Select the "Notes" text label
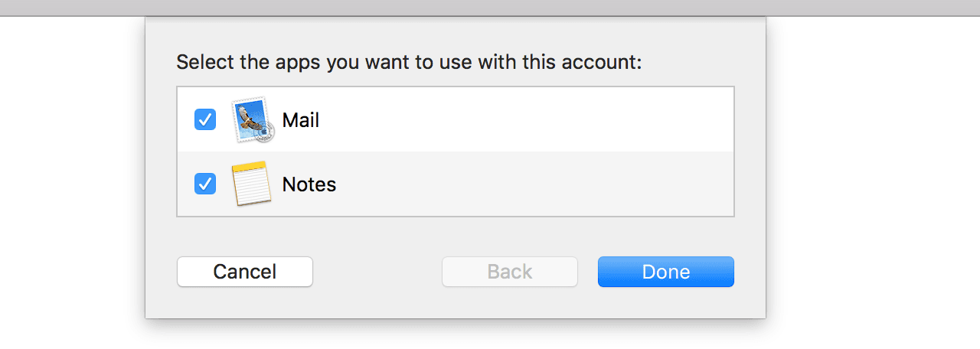The height and width of the screenshot is (349, 980). click(x=309, y=184)
